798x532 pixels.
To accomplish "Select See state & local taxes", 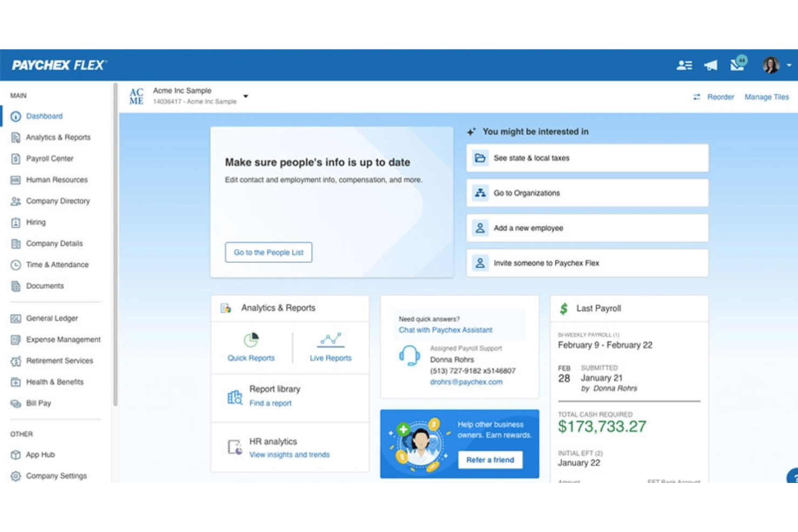I will pos(587,158).
